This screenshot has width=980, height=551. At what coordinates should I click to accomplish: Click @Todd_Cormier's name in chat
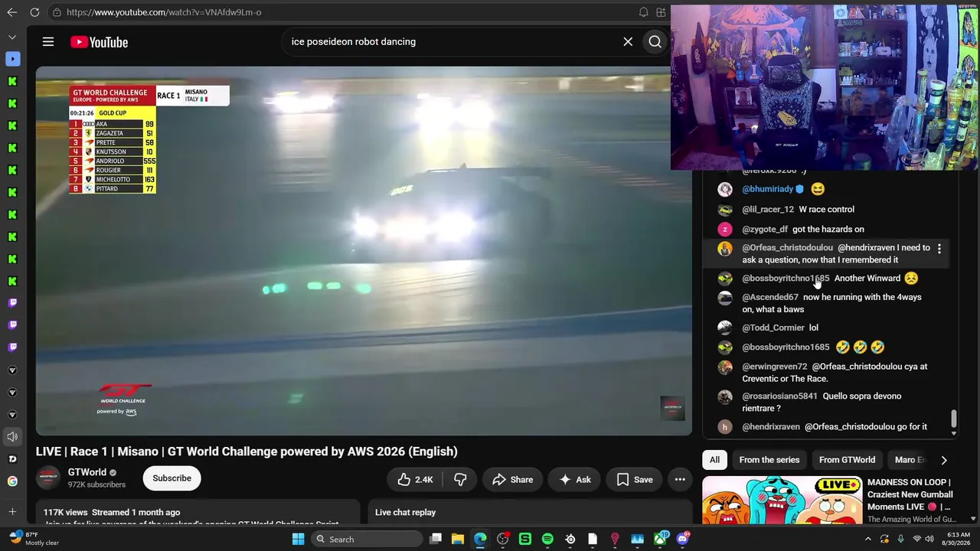[x=773, y=328]
